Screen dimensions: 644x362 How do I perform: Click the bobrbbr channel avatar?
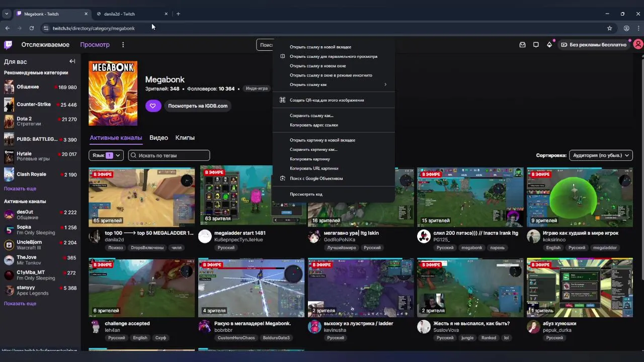pos(205,327)
